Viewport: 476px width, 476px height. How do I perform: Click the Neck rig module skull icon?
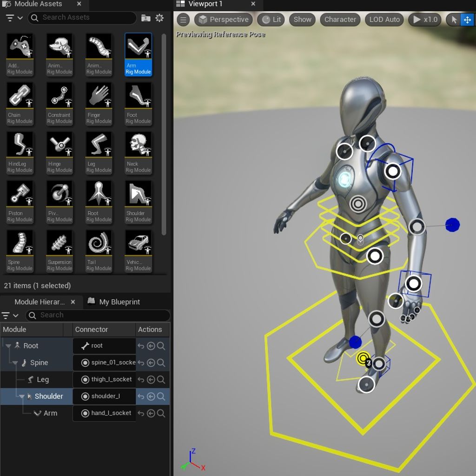[x=138, y=145]
